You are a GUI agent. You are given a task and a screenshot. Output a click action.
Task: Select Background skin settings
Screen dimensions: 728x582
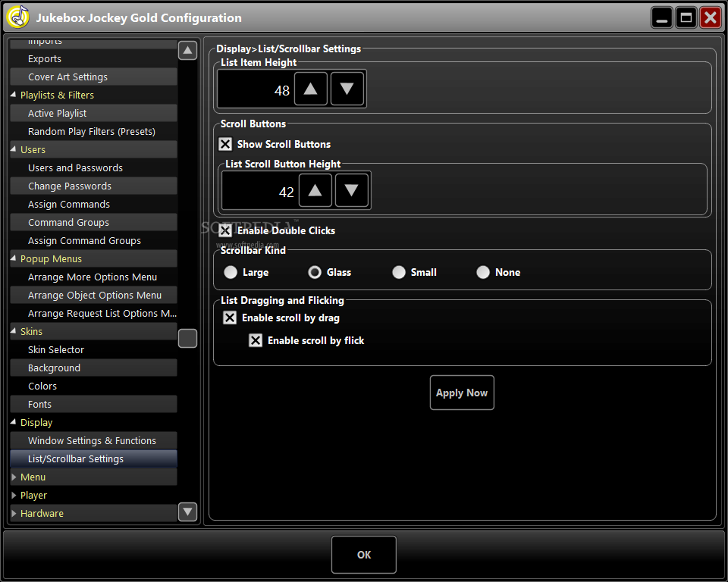pos(93,368)
